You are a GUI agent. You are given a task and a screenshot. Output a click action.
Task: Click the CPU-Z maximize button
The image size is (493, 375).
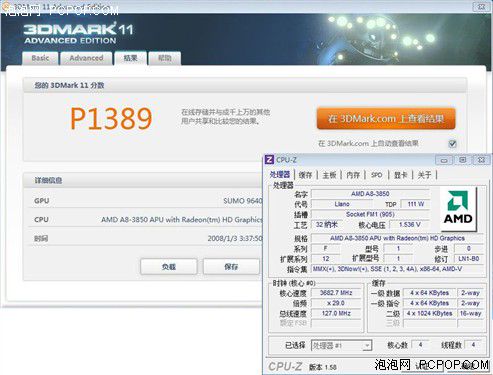pos(462,160)
